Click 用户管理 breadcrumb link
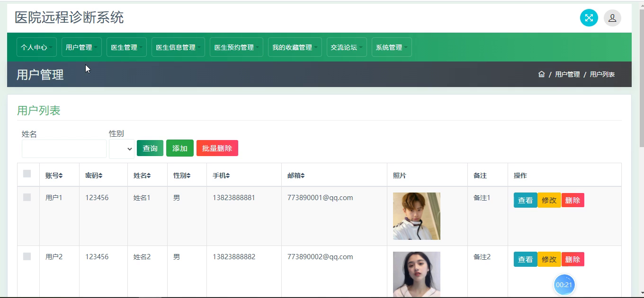 (567, 74)
